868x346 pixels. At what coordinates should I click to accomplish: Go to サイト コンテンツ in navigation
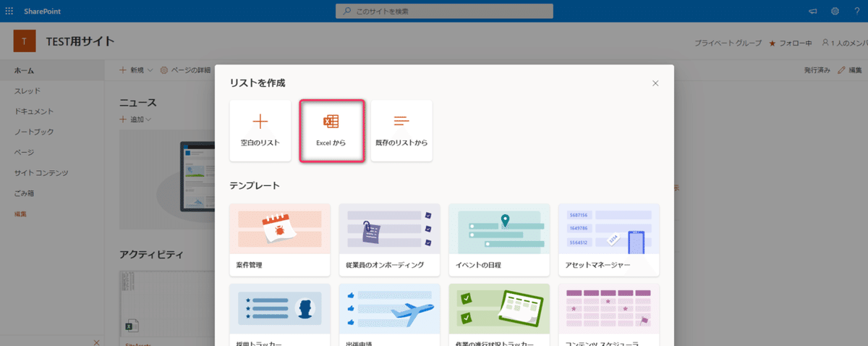(41, 173)
